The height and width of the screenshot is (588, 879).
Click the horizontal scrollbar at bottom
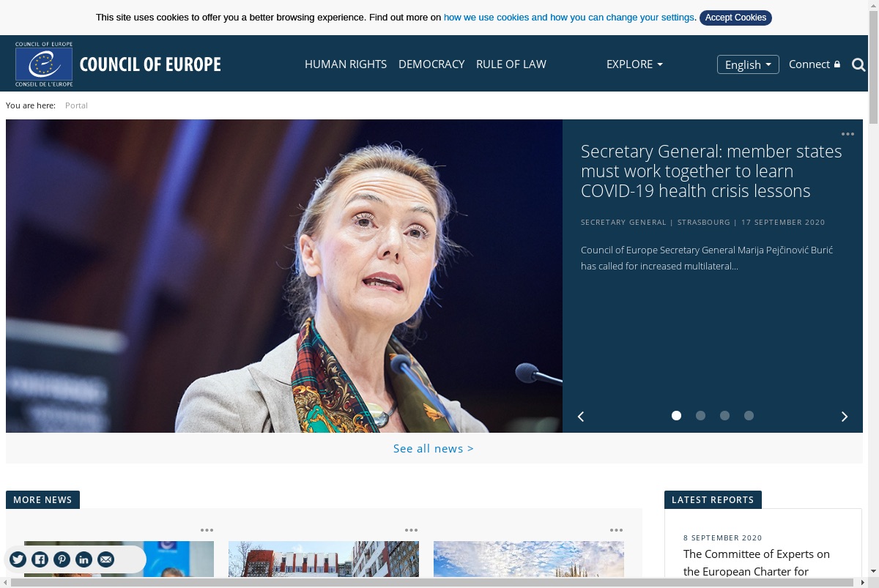pyautogui.click(x=434, y=582)
